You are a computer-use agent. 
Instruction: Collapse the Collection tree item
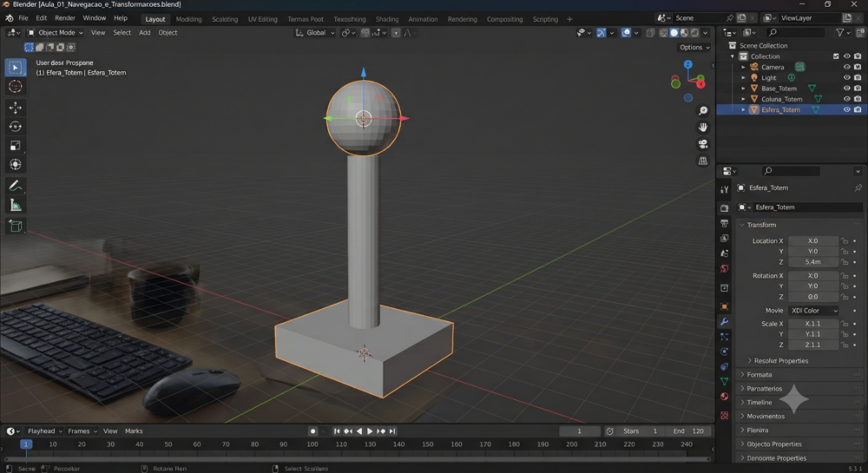point(733,56)
